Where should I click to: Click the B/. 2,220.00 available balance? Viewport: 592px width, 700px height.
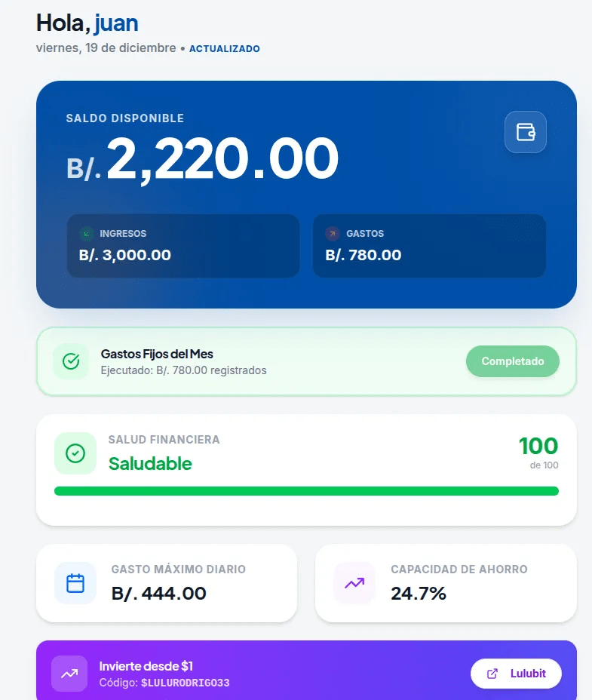click(x=202, y=158)
